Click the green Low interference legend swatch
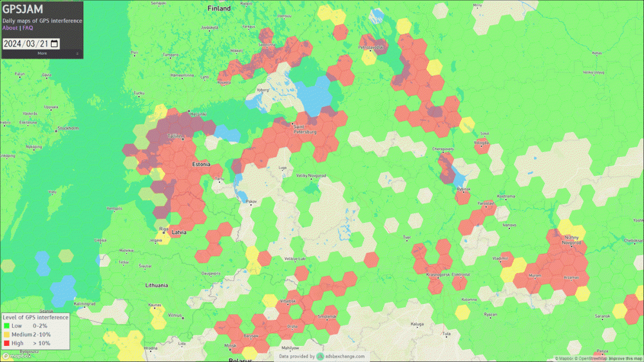The image size is (644, 362). (x=6, y=326)
